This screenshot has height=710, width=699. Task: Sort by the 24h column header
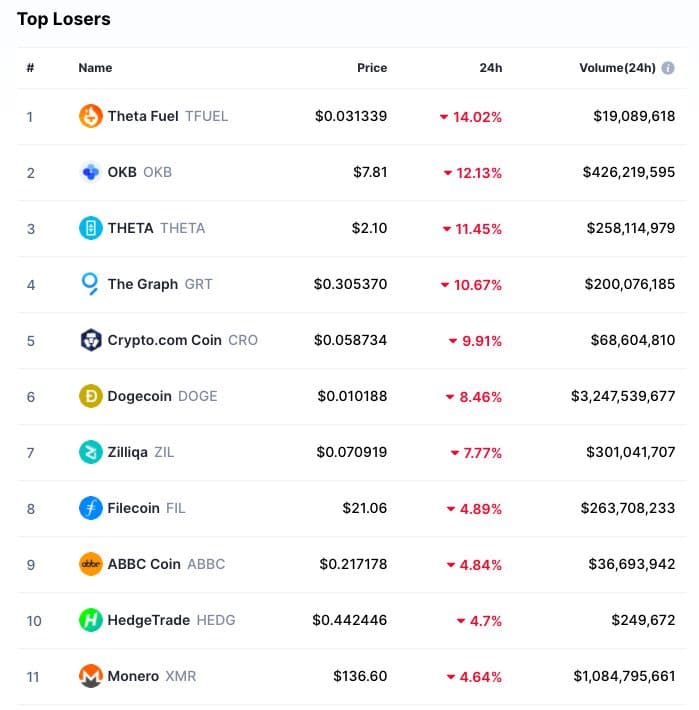pyautogui.click(x=490, y=68)
